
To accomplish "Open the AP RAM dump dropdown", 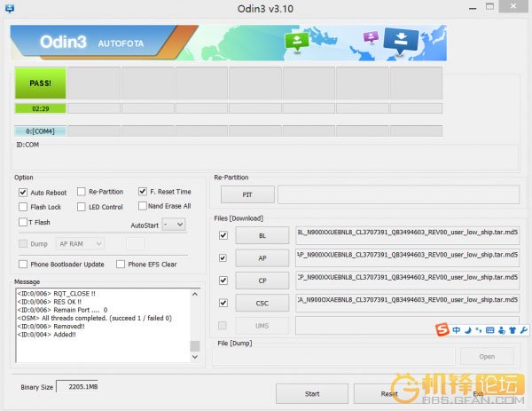I will click(80, 244).
